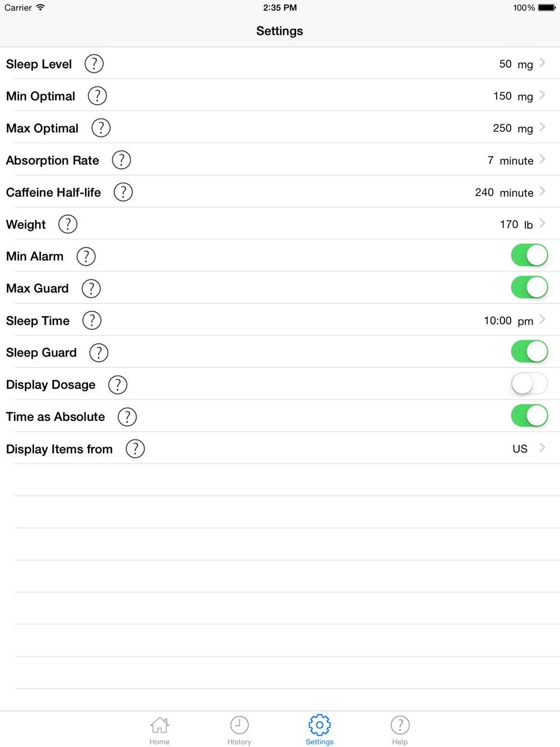560x747 pixels.
Task: Open Caffeine Half-life help icon
Action: (123, 192)
